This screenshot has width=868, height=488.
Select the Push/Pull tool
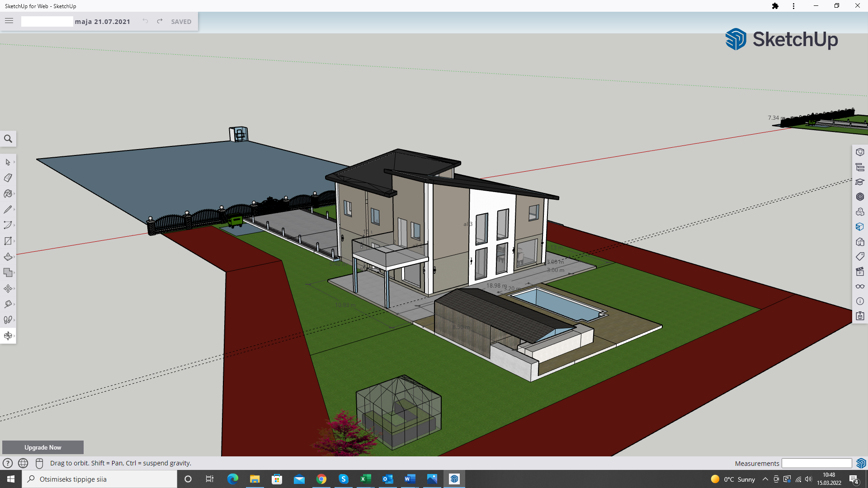[8, 257]
